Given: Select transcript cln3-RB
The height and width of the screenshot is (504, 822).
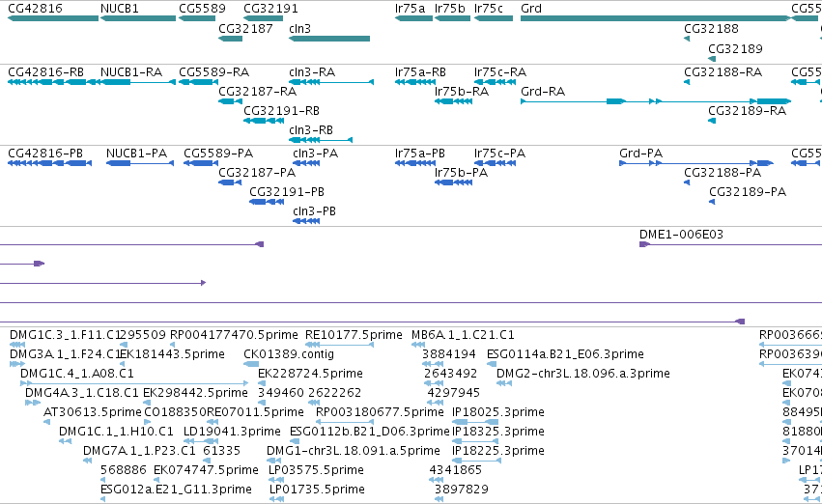Looking at the screenshot, I should [321, 140].
